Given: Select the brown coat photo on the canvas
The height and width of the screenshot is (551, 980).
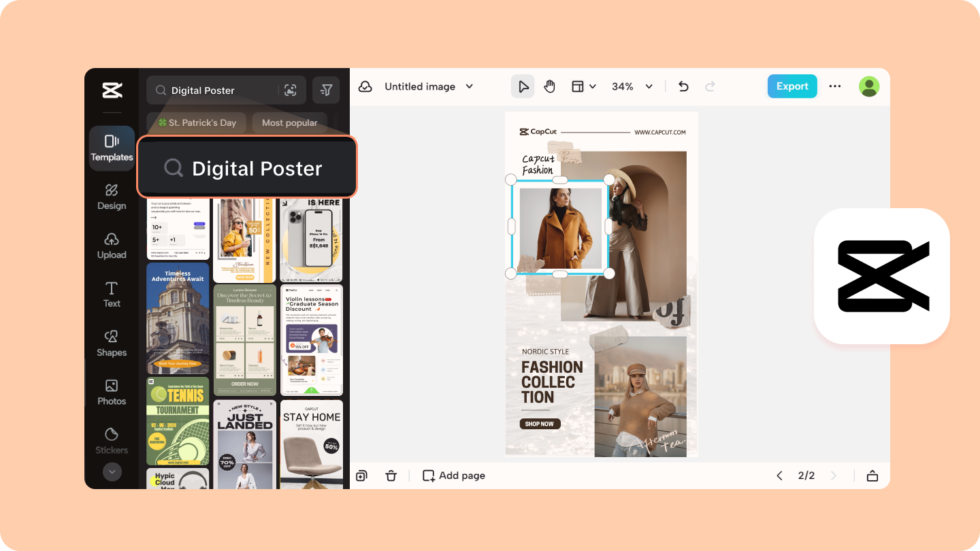Looking at the screenshot, I should click(560, 227).
